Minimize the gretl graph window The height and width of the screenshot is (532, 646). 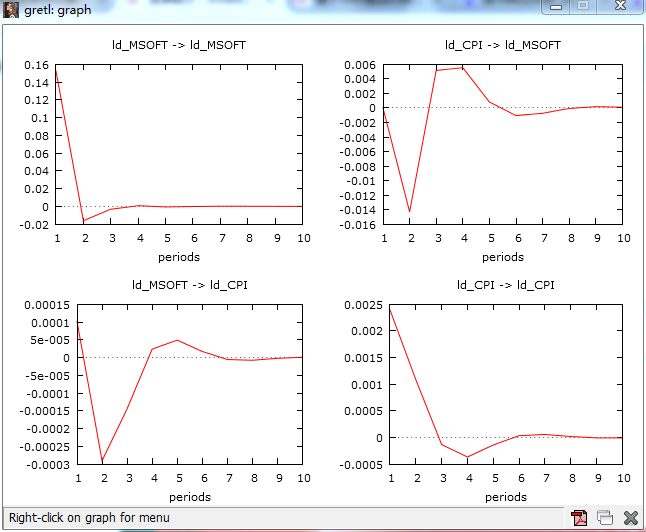pos(556,6)
